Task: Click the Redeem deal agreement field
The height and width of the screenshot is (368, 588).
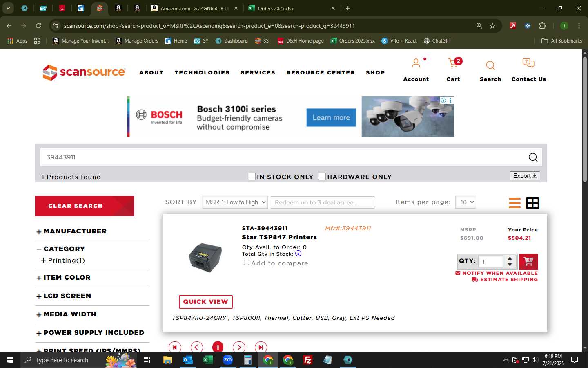Action: [322, 202]
